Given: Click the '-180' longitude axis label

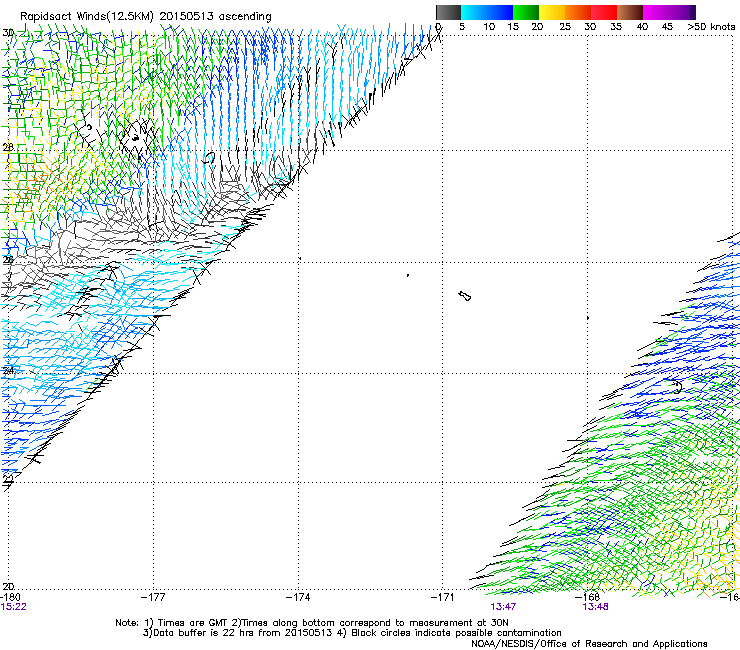Looking at the screenshot, I should click(10, 597).
